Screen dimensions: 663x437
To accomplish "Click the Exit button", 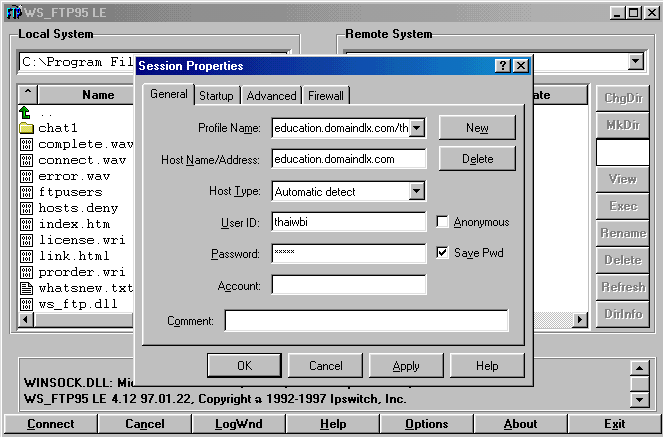I will click(x=614, y=424).
